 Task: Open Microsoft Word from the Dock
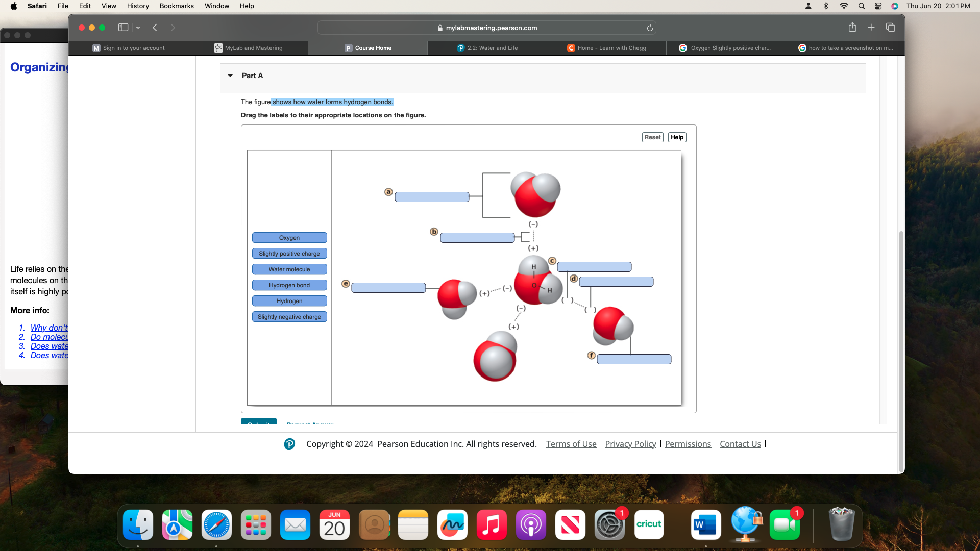(x=705, y=524)
